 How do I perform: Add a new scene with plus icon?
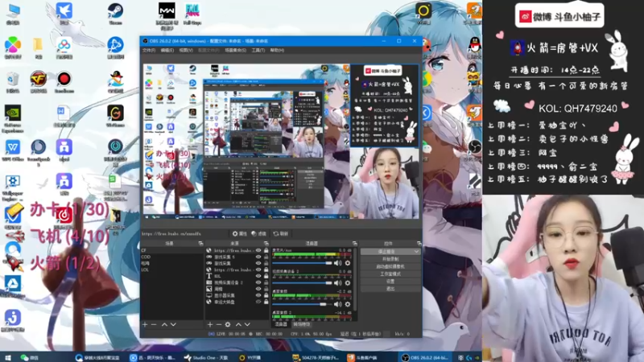(x=145, y=324)
